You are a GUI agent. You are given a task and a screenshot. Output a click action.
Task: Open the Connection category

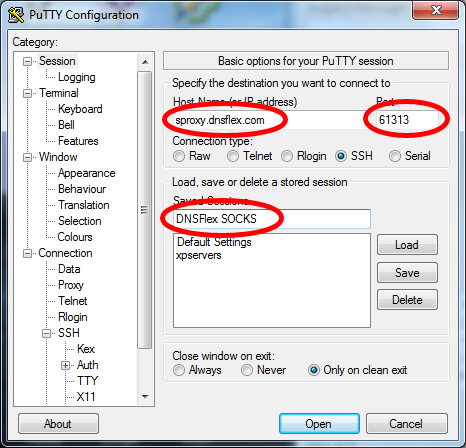point(65,253)
